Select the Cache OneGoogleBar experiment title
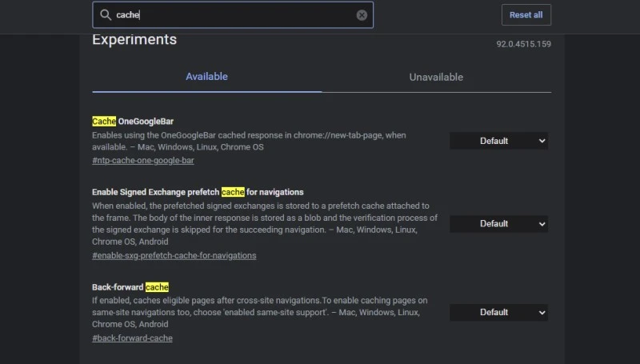Viewport: 640px width, 364px height. [x=133, y=122]
